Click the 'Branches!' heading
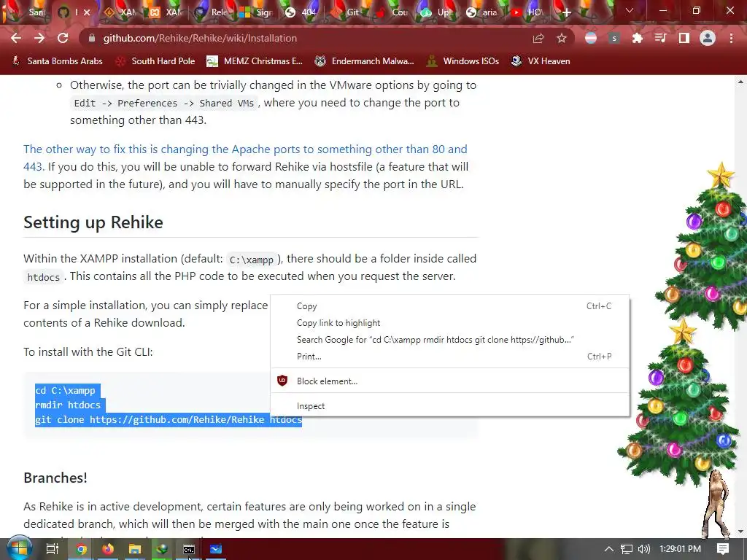 (55, 478)
